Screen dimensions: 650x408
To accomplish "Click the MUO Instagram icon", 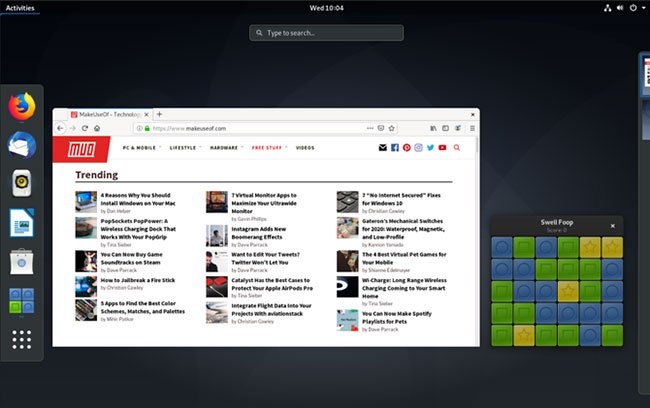I will coord(418,148).
